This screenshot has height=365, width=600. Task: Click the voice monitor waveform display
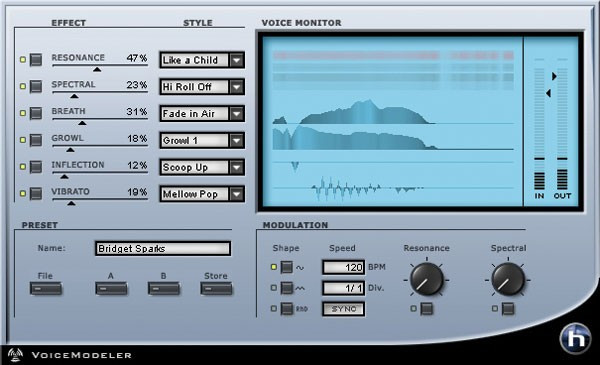pos(393,122)
